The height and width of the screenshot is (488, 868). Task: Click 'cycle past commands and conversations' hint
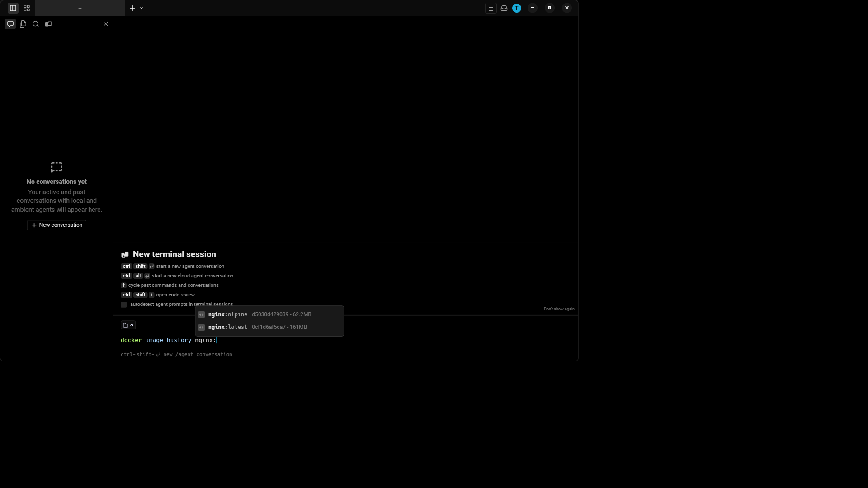tap(174, 286)
